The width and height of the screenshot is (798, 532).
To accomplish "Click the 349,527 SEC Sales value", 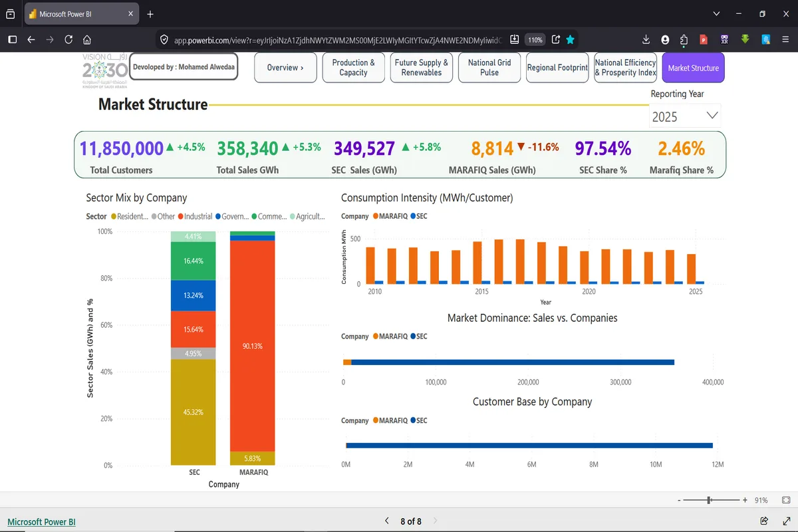I will [x=364, y=148].
